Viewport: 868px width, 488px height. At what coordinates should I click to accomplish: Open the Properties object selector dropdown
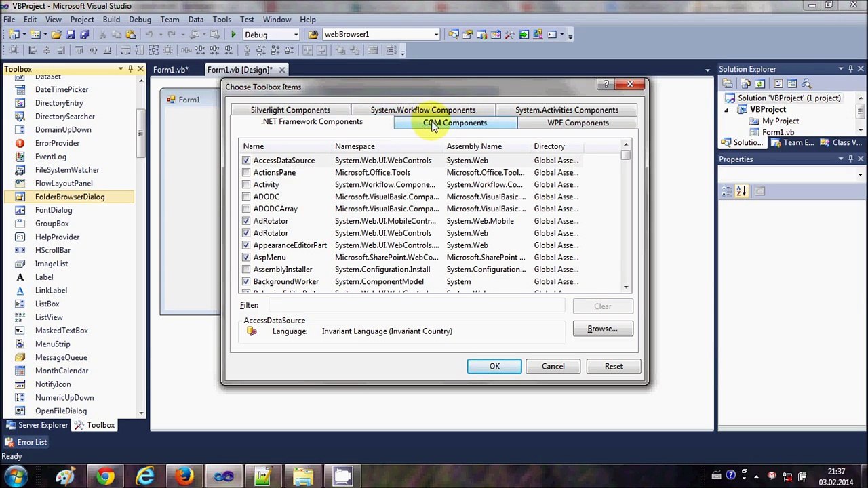pos(861,175)
